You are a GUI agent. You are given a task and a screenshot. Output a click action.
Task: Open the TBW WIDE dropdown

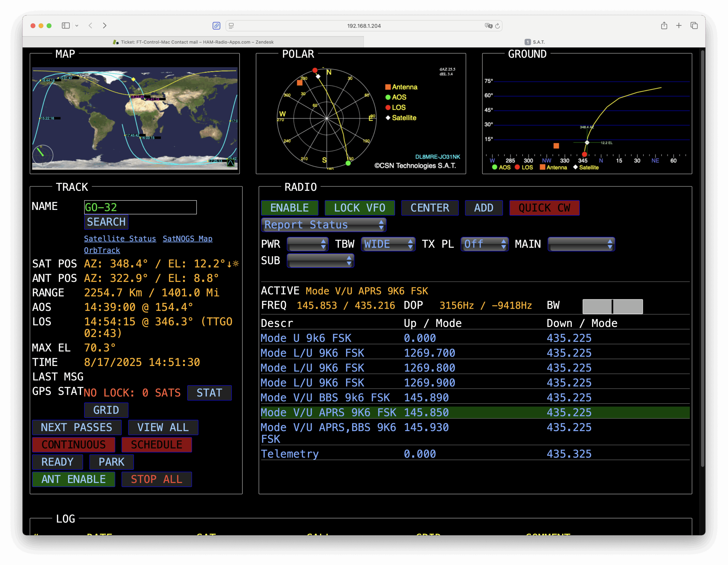pyautogui.click(x=388, y=244)
